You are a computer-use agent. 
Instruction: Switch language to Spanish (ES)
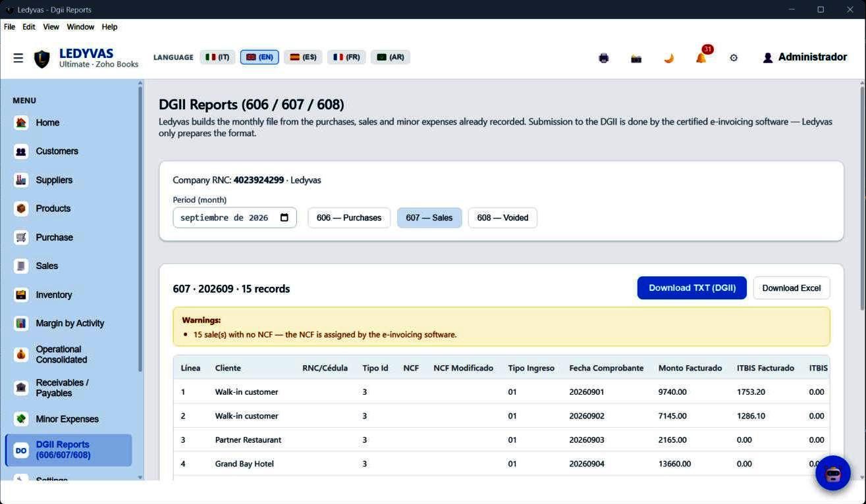[303, 57]
